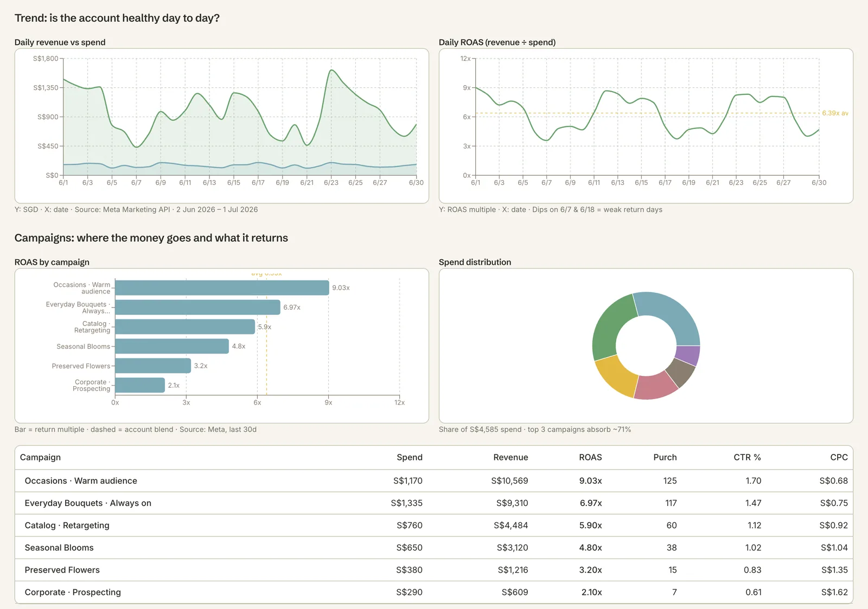
Task: Click the S$10,569 revenue cell
Action: point(509,480)
